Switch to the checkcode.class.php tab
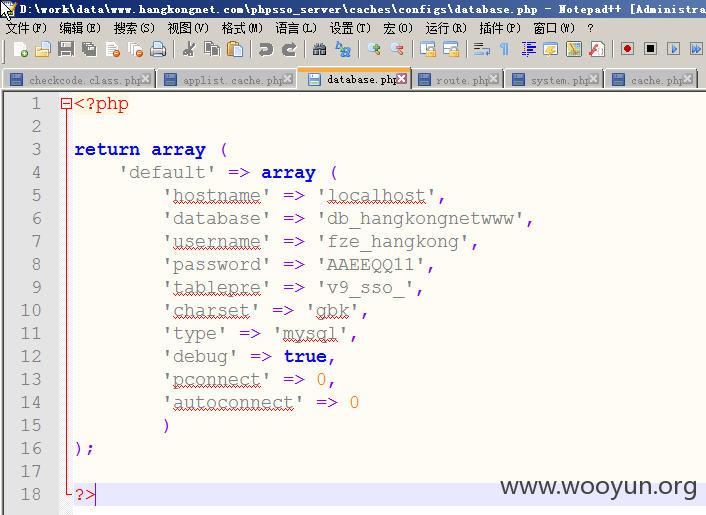This screenshot has height=515, width=706. pyautogui.click(x=79, y=80)
